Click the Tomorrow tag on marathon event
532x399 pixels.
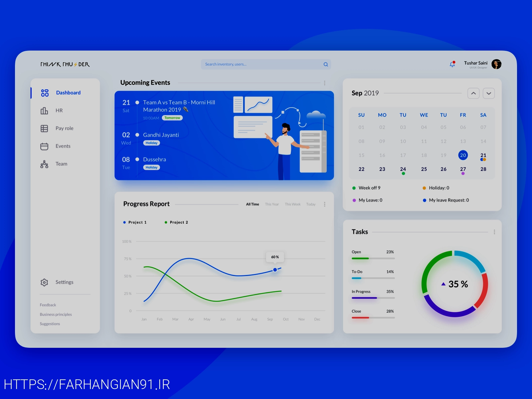pos(172,118)
